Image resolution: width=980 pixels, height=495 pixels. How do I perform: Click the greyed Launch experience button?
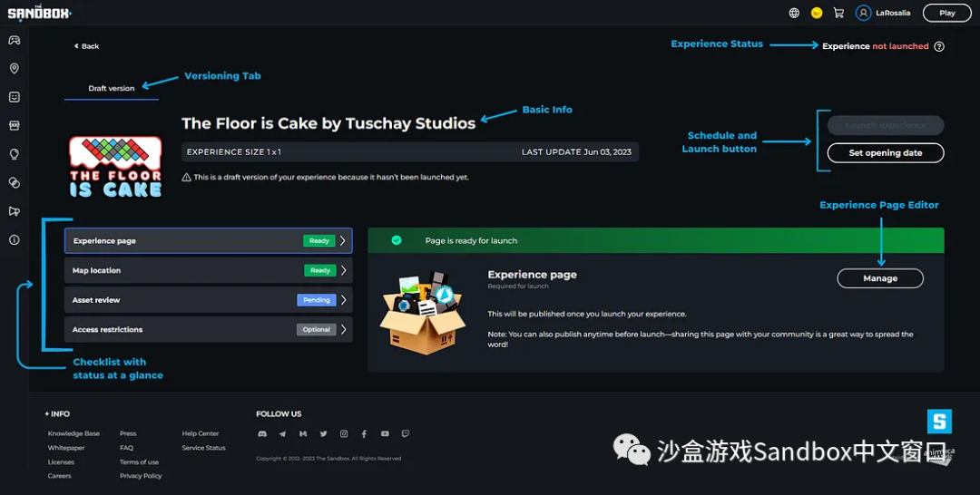886,125
